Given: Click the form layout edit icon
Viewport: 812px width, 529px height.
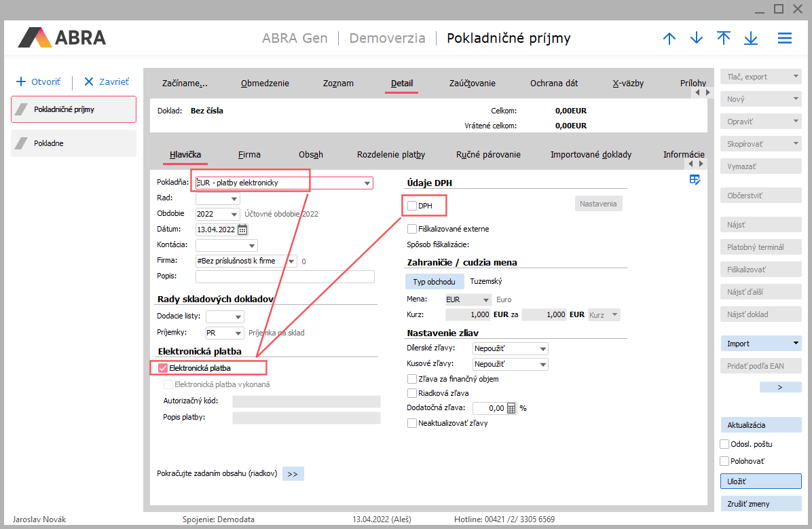Looking at the screenshot, I should (695, 180).
